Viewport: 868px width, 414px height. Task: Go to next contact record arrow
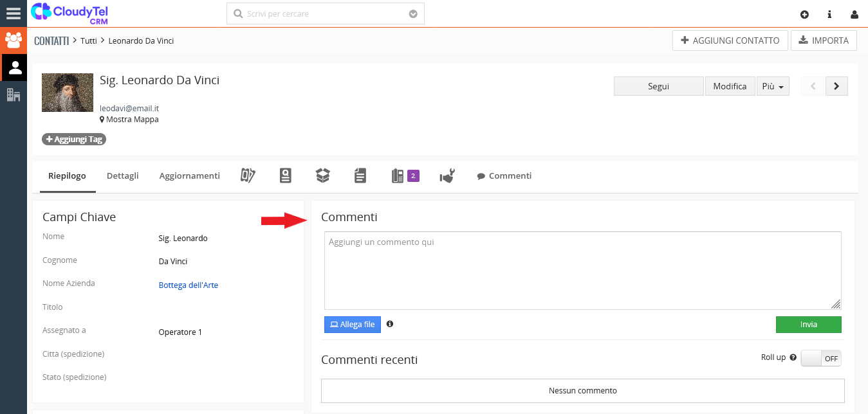tap(836, 86)
